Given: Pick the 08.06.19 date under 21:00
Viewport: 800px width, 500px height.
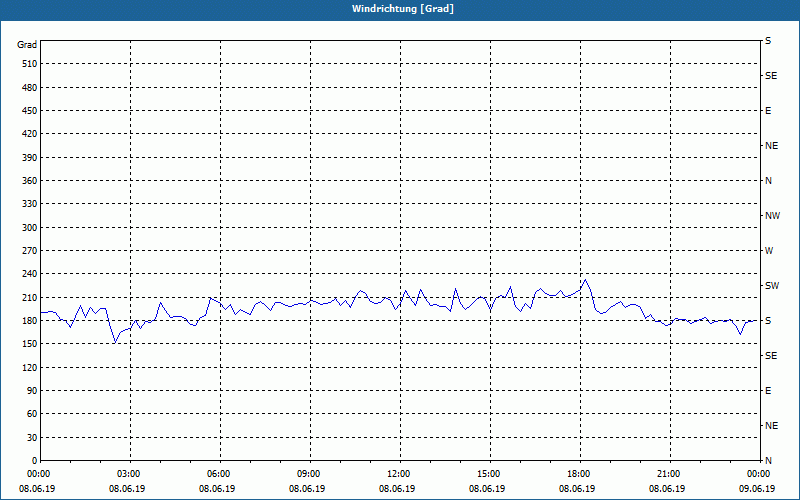Looking at the screenshot, I should coord(667,489).
